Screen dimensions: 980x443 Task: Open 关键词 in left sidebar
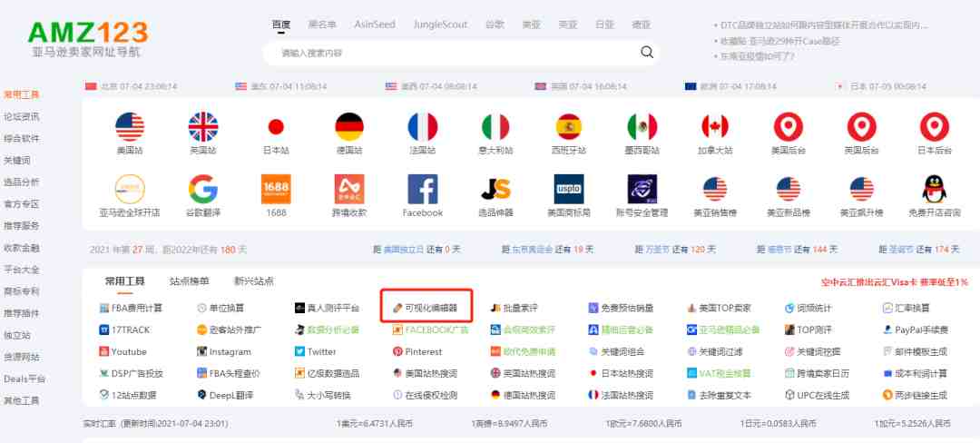pos(17,160)
